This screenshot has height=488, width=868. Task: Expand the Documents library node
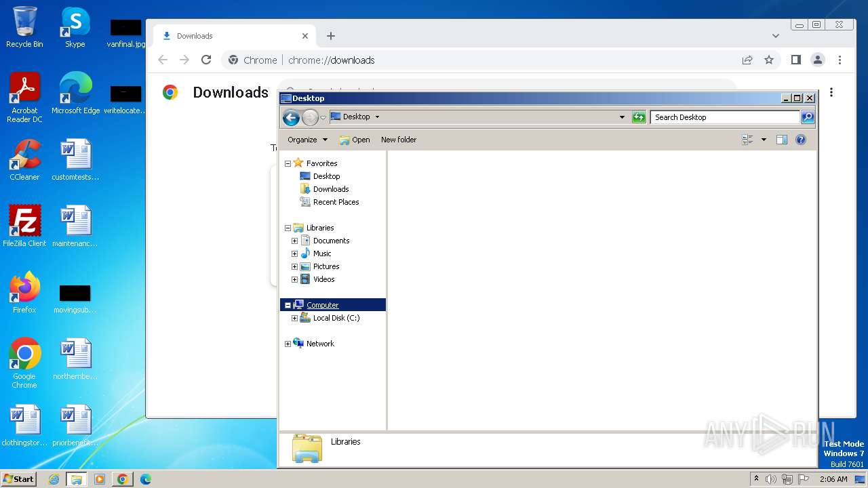point(294,241)
